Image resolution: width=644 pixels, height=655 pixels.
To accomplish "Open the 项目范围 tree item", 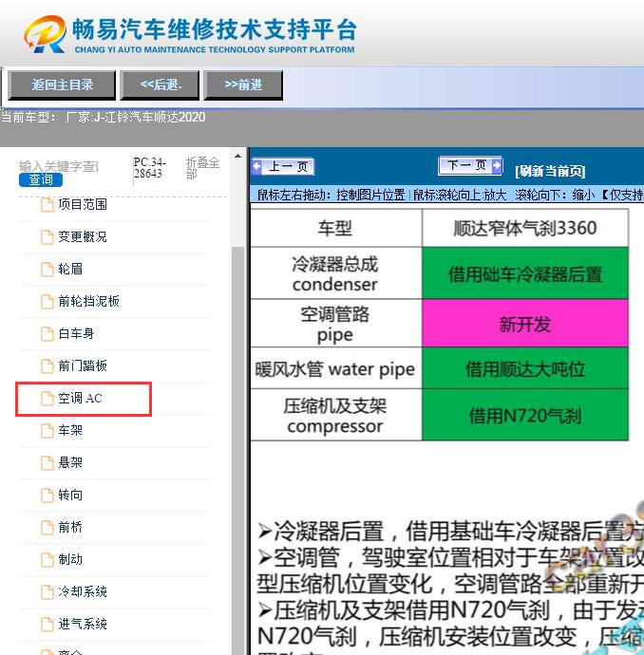I will [83, 204].
